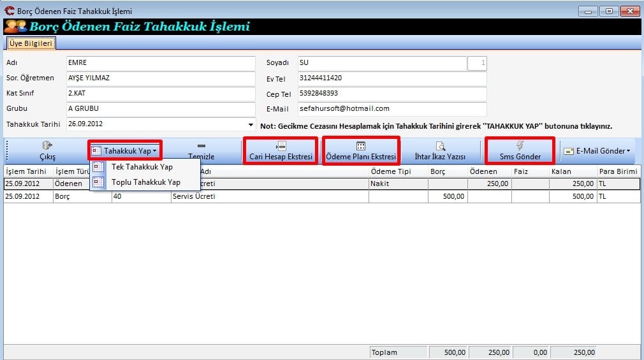
Task: Expand the E-Mail Gönder dropdown arrow
Action: pyautogui.click(x=629, y=152)
